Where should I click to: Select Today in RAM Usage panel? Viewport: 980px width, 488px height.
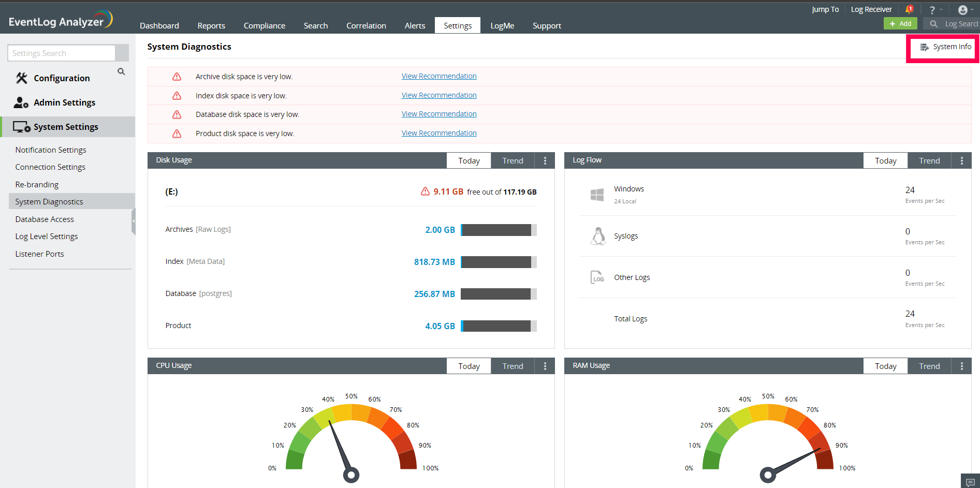pyautogui.click(x=886, y=366)
